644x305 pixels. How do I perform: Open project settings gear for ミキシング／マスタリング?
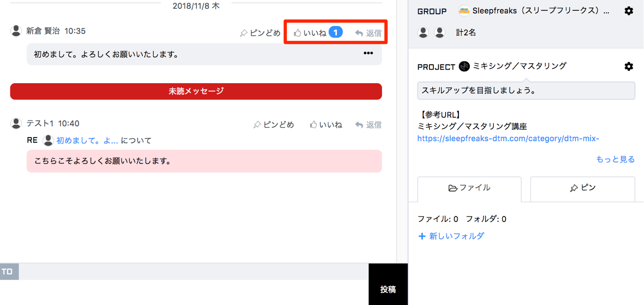pos(629,66)
